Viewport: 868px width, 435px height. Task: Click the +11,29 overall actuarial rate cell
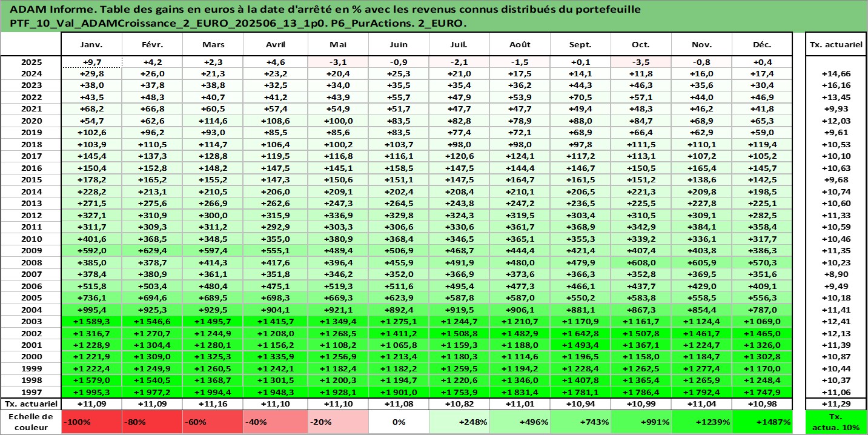[837, 403]
